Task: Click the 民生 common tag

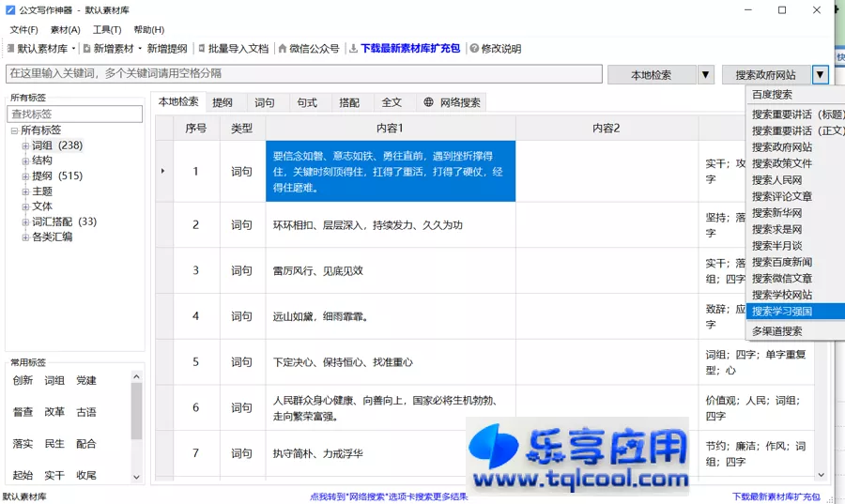Action: click(x=54, y=444)
